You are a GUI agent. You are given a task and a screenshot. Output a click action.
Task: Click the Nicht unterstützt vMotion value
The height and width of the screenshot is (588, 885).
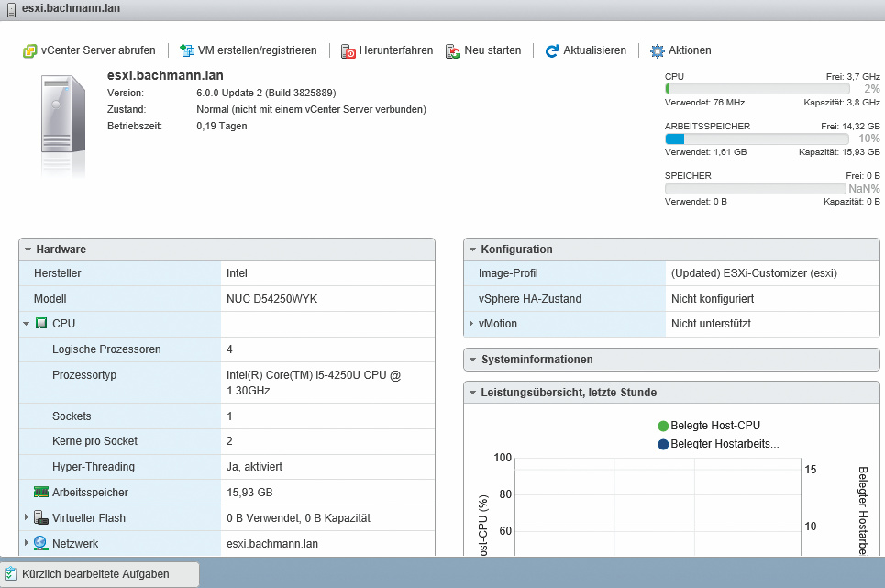click(x=711, y=324)
